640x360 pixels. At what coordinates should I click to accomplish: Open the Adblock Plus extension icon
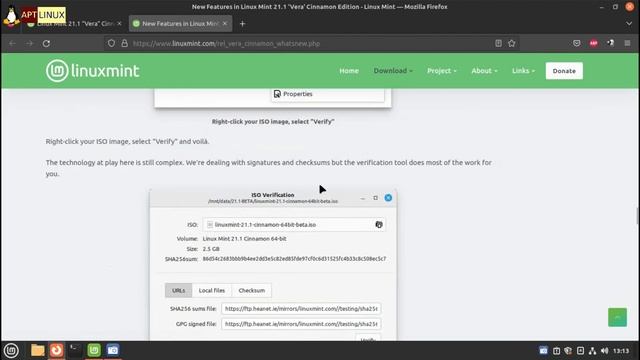(593, 43)
